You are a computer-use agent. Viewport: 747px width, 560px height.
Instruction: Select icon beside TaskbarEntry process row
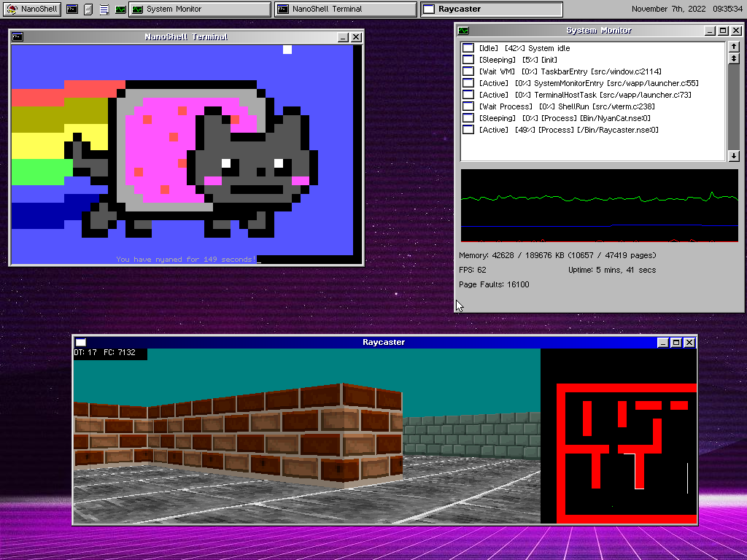tap(468, 71)
